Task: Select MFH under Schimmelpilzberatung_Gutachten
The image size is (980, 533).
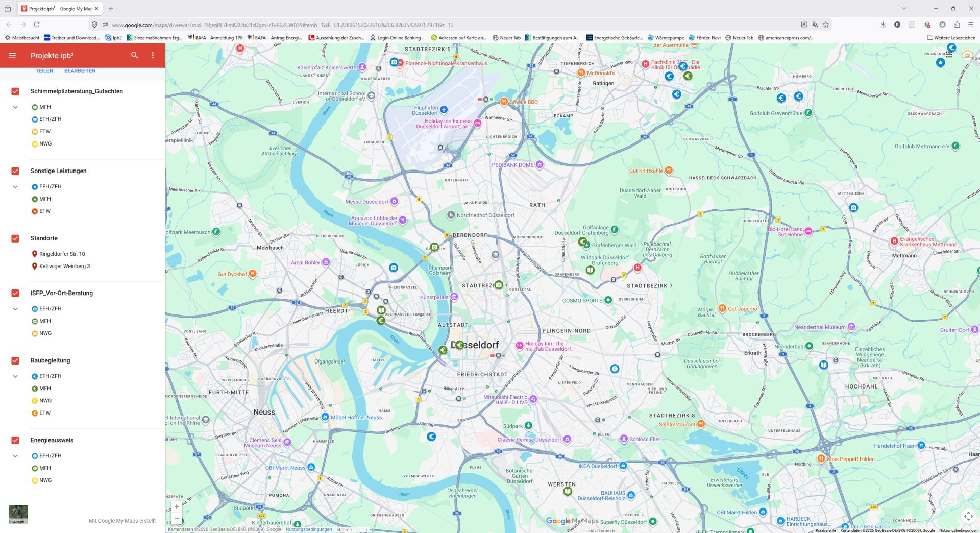Action: pos(45,107)
